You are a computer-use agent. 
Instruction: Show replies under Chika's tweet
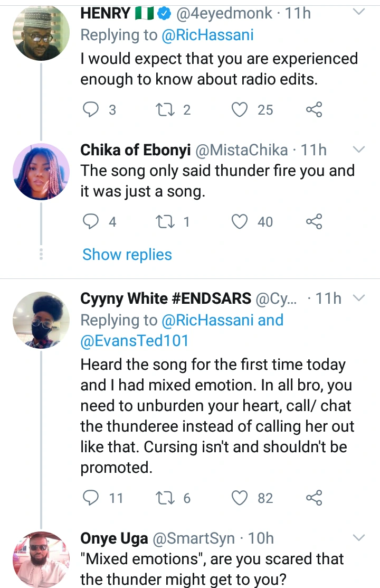[x=127, y=255]
